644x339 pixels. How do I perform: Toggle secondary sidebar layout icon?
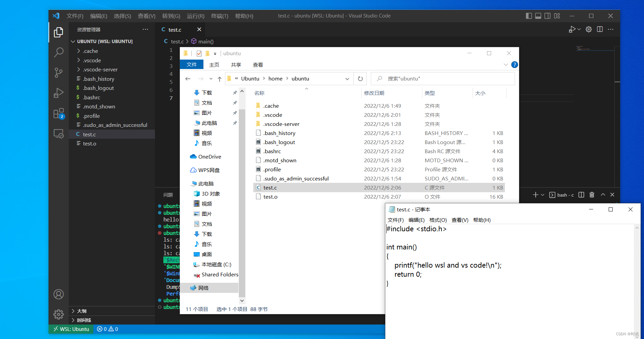pyautogui.click(x=548, y=16)
